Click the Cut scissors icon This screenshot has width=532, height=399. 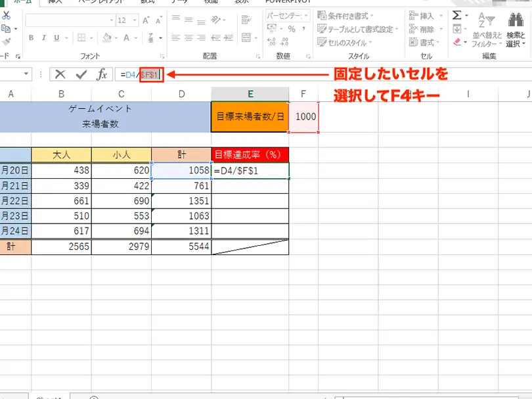6,15
